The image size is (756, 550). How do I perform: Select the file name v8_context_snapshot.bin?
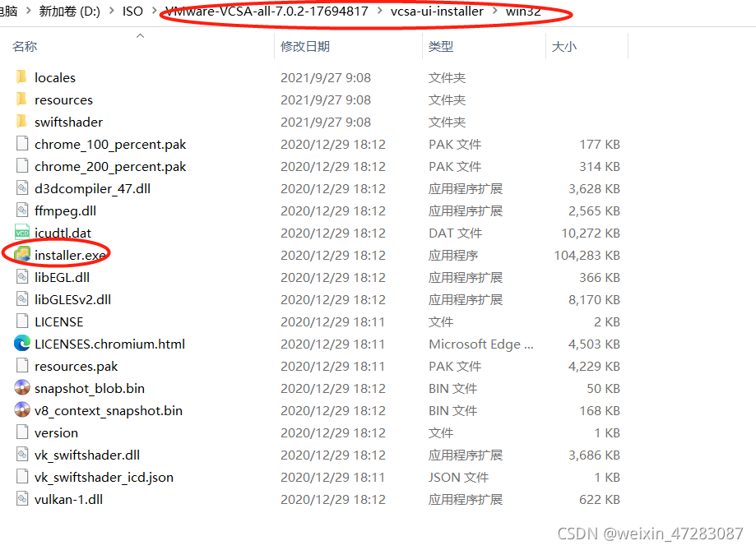(109, 410)
